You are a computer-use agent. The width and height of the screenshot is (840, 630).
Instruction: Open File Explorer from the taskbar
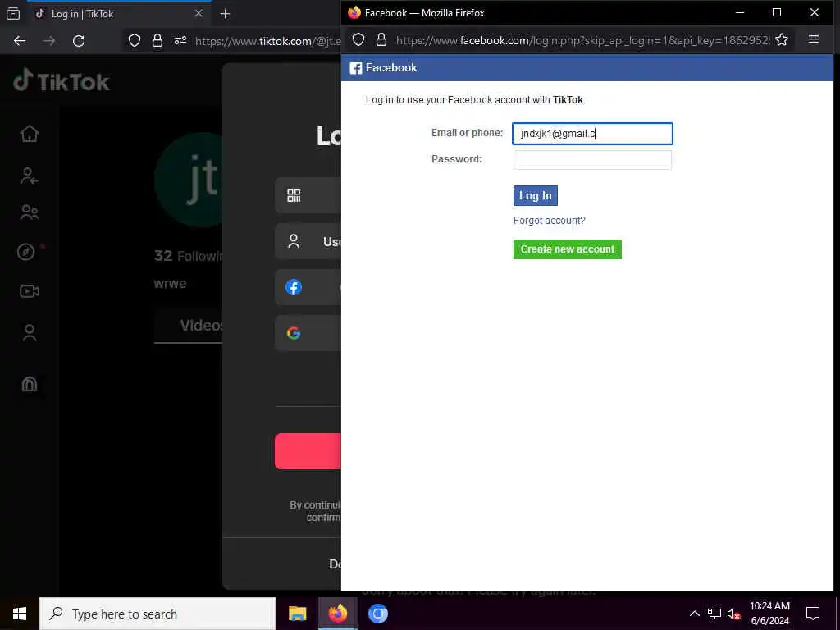coord(297,614)
